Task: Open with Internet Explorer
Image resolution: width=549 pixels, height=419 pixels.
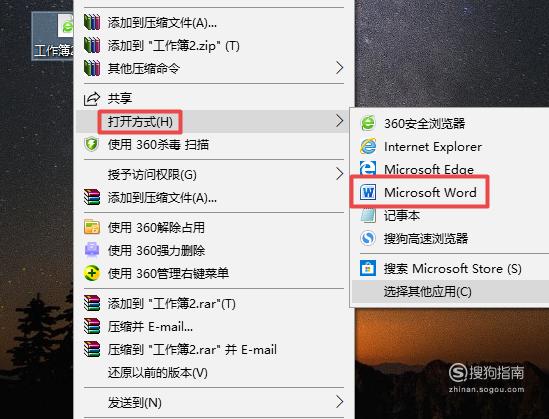Action: (450, 146)
